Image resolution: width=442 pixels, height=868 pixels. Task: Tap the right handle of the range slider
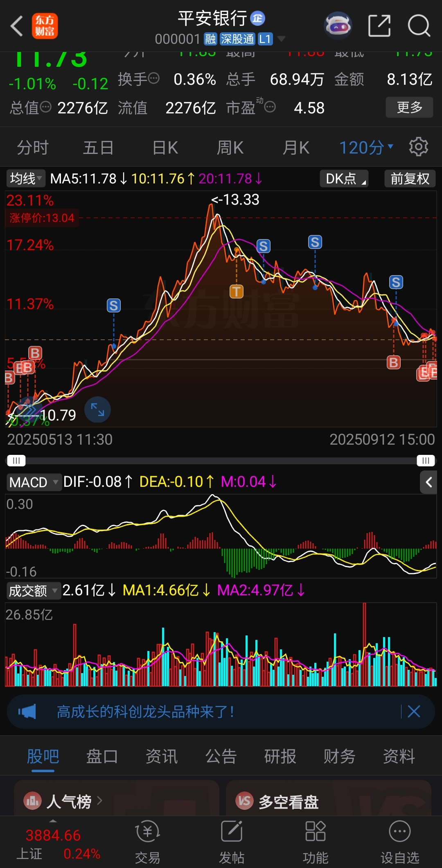click(x=426, y=461)
